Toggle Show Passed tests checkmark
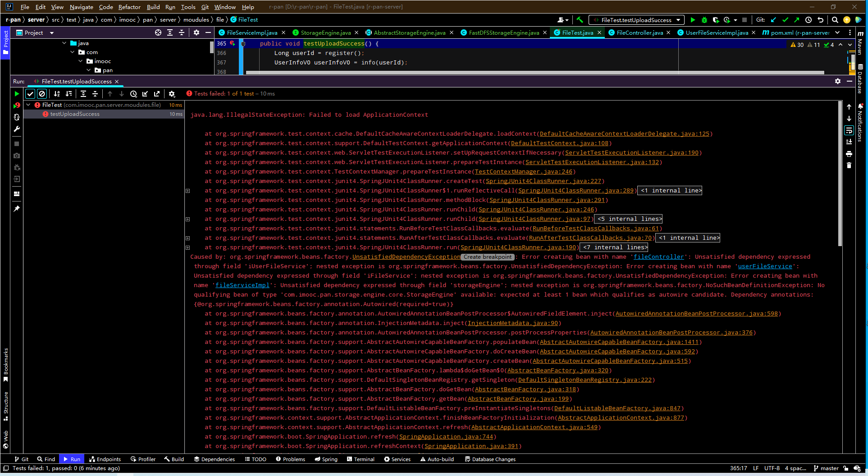 (x=30, y=94)
